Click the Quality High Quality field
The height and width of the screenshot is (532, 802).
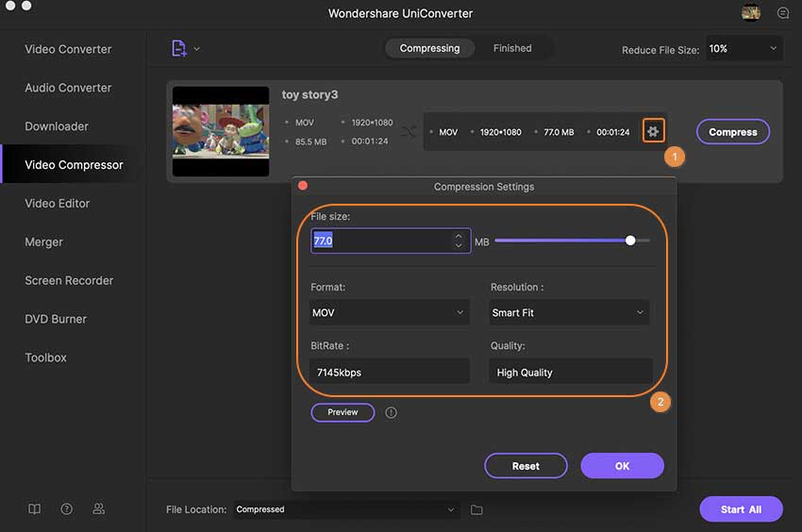571,372
